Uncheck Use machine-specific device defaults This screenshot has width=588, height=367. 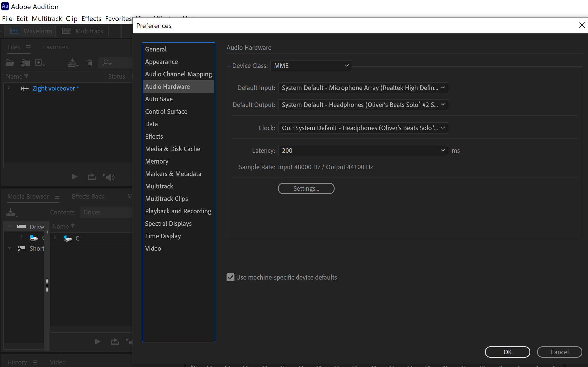pos(231,277)
